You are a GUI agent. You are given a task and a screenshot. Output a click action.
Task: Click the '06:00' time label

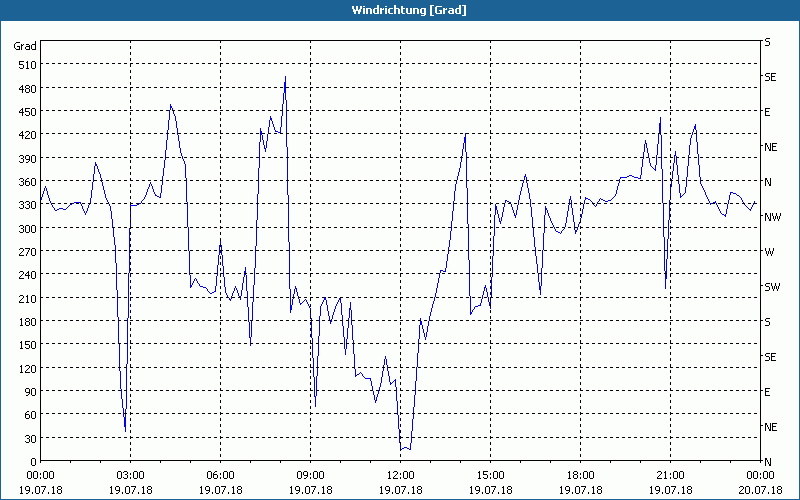[220, 476]
